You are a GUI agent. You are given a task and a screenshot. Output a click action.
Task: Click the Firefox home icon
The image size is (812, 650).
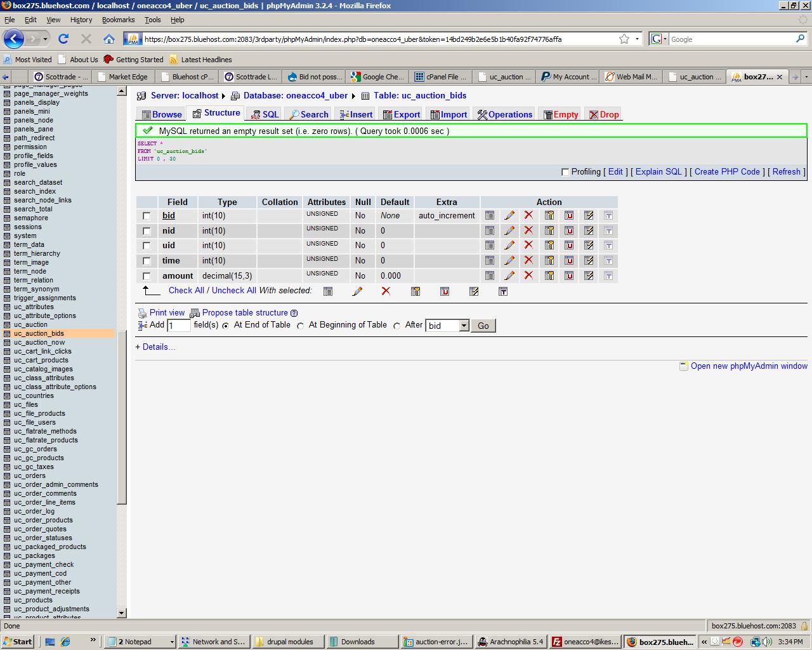pos(109,39)
